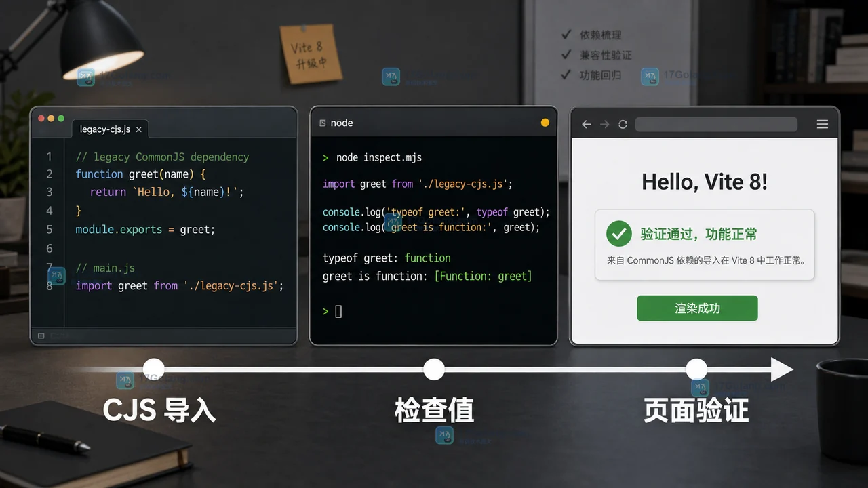The width and height of the screenshot is (868, 488).
Task: Close the legacy-cjs.js editor tab
Action: click(139, 129)
